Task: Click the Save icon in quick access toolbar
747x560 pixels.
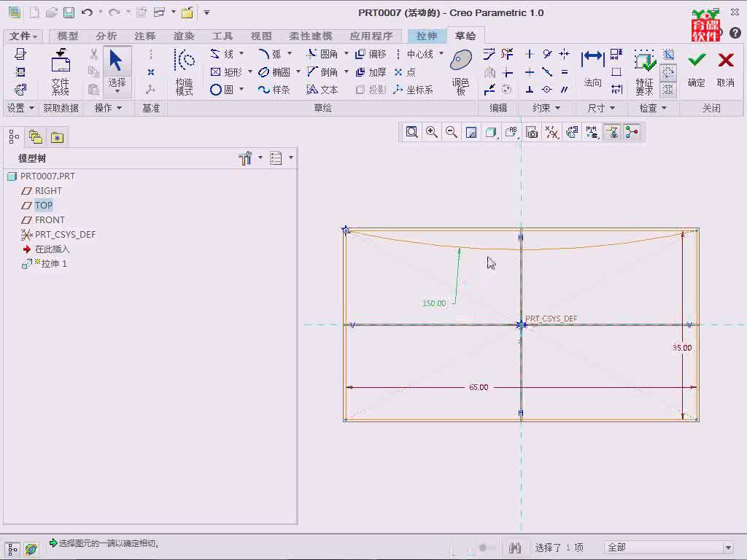Action: pyautogui.click(x=69, y=12)
